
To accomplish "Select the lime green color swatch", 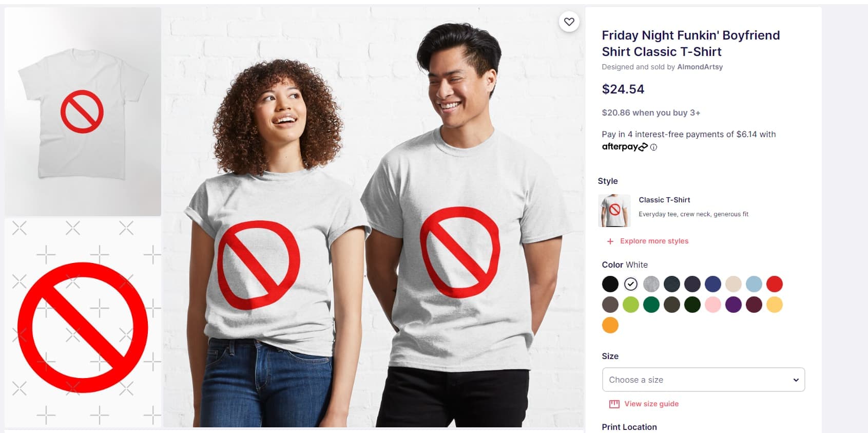I will 631,305.
